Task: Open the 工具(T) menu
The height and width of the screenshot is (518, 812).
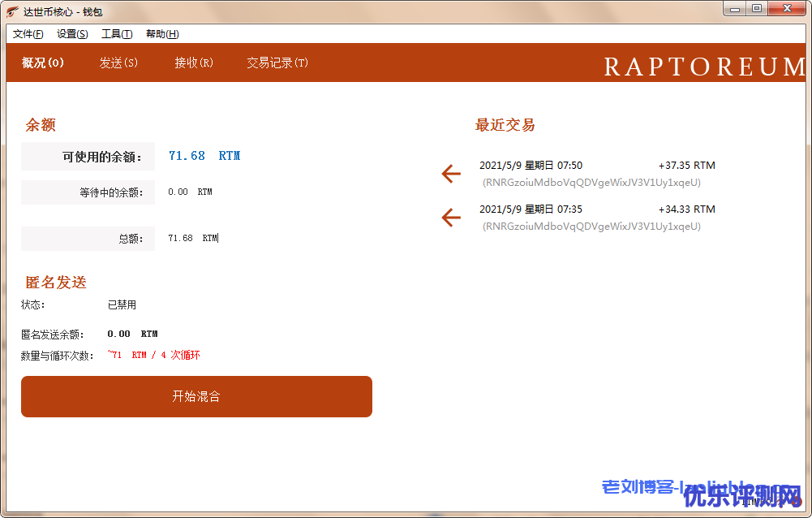Action: pyautogui.click(x=117, y=34)
